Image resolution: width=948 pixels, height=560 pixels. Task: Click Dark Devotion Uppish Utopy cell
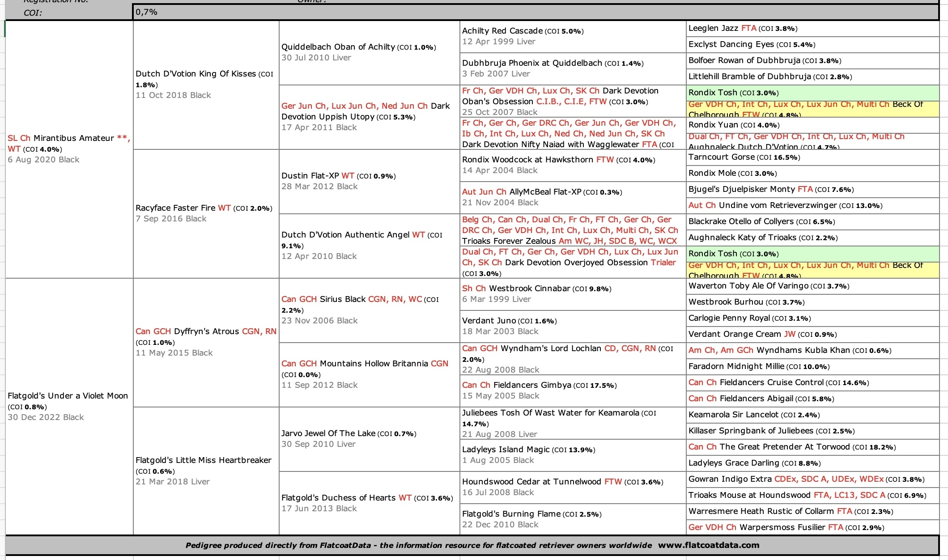point(370,117)
